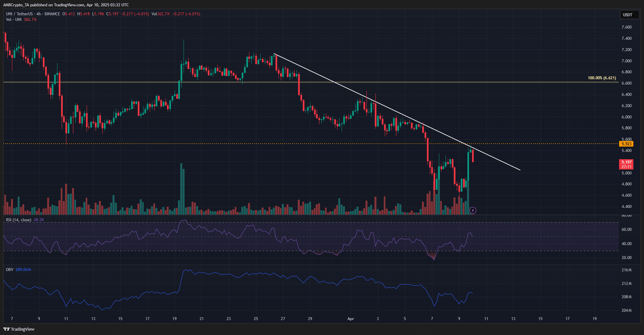The height and width of the screenshot is (335, 644).
Task: Open the USDT currency selector
Action: tap(627, 15)
